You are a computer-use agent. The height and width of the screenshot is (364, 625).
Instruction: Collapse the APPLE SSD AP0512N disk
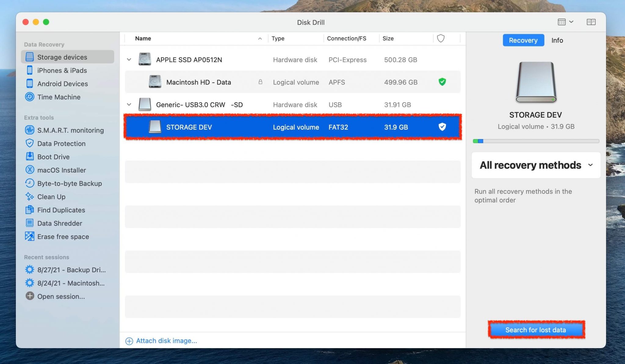129,60
